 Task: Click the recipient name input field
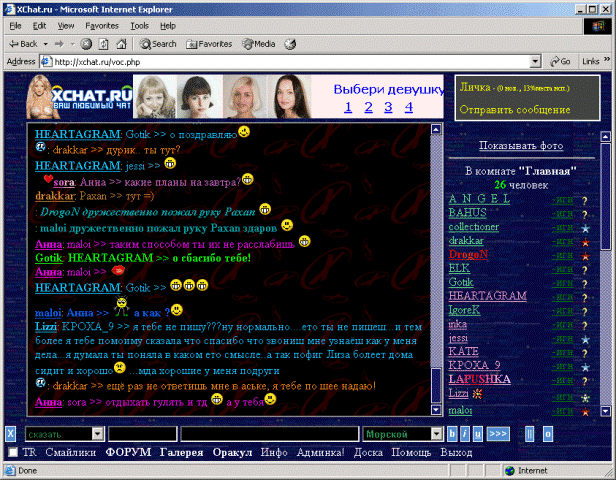[x=143, y=434]
